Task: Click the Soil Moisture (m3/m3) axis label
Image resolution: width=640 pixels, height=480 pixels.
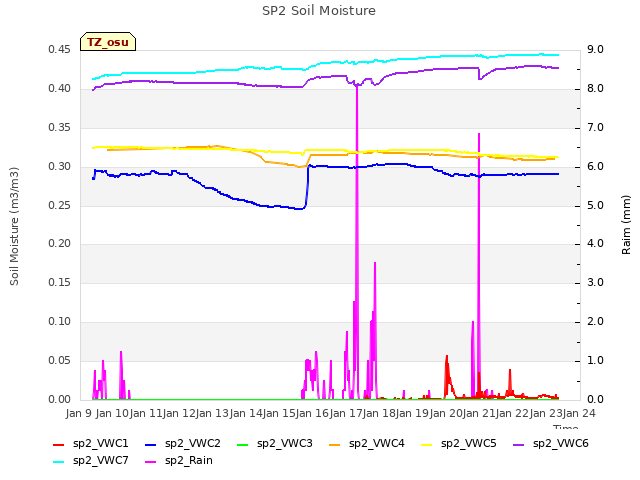Action: (14, 226)
